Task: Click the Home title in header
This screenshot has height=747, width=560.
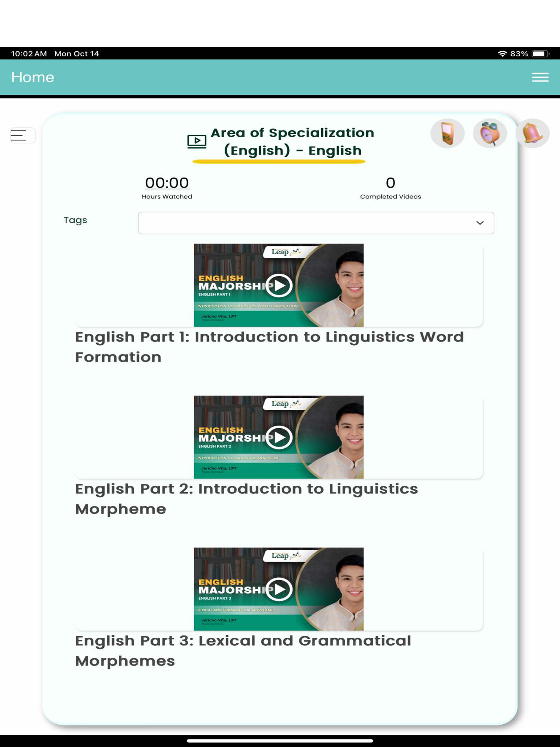Action: 33,77
